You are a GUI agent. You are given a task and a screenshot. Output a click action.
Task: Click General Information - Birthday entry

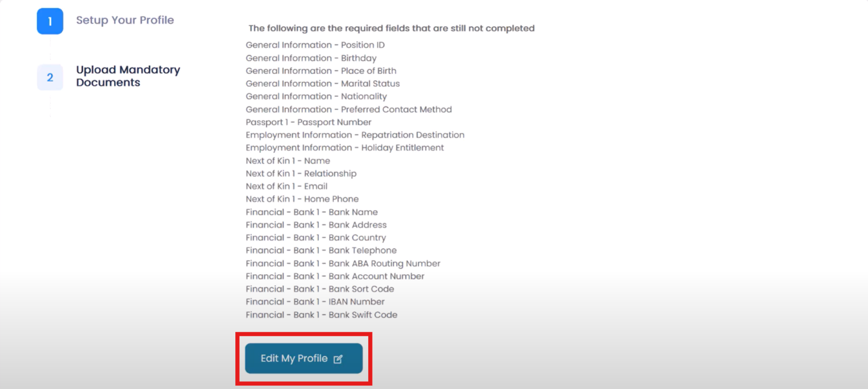click(x=311, y=58)
